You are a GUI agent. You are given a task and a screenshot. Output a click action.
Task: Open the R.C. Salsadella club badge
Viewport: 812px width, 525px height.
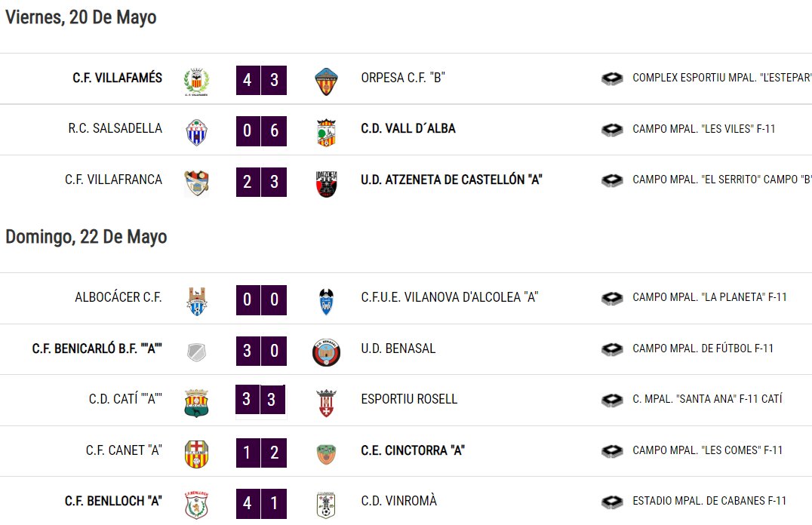(x=197, y=132)
